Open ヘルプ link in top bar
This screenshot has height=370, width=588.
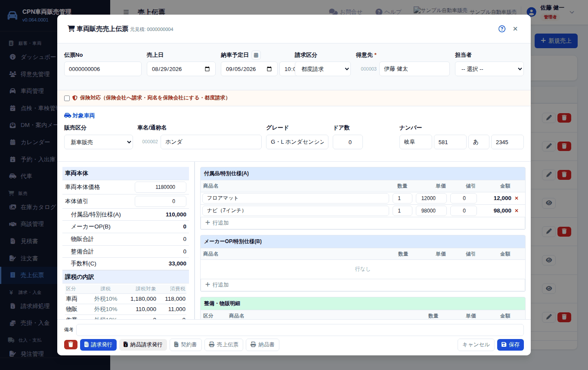389,12
